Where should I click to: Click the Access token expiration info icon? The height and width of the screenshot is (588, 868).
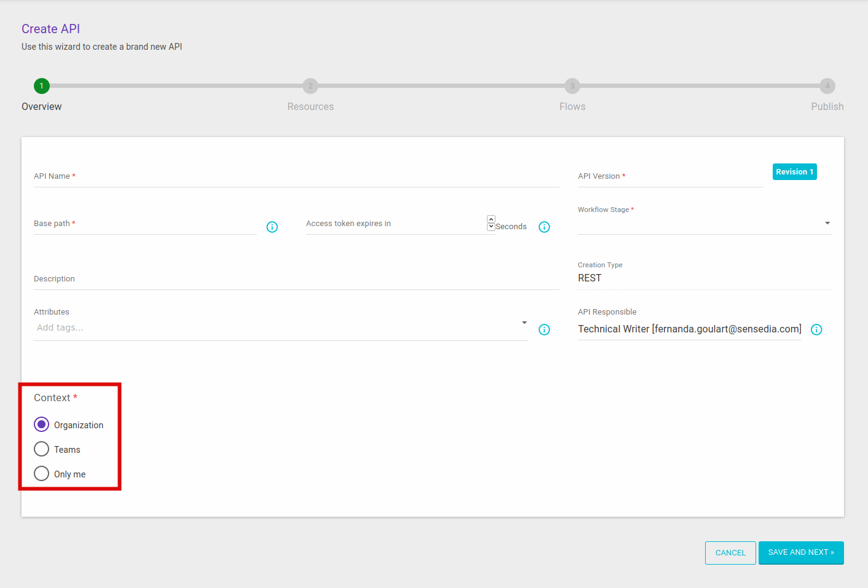(544, 227)
